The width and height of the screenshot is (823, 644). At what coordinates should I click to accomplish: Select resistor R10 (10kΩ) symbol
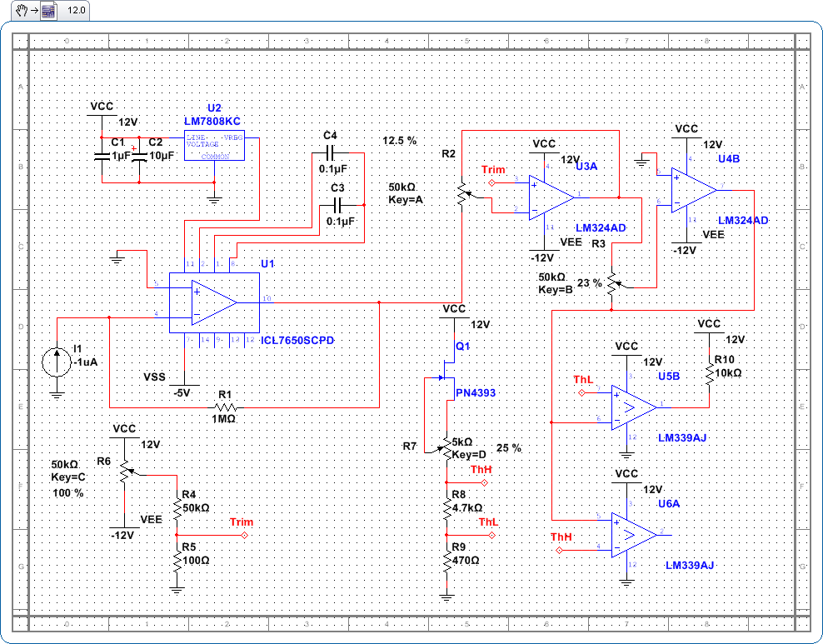[709, 374]
